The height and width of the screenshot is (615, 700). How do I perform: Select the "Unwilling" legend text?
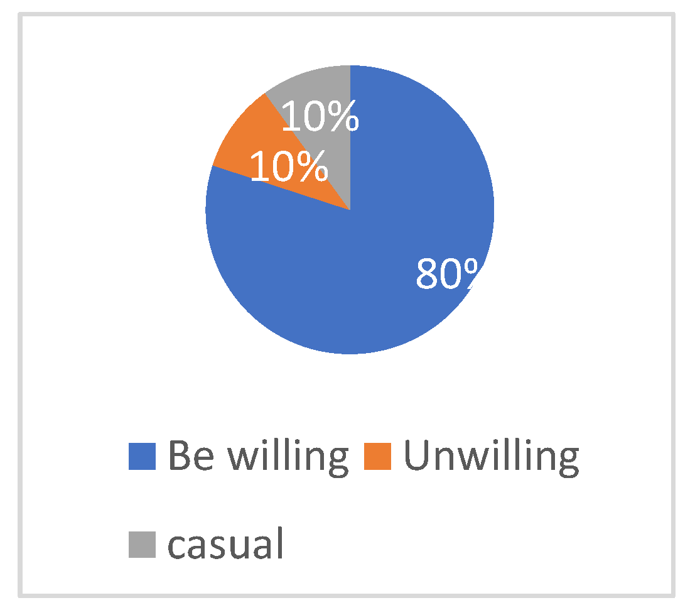click(491, 456)
